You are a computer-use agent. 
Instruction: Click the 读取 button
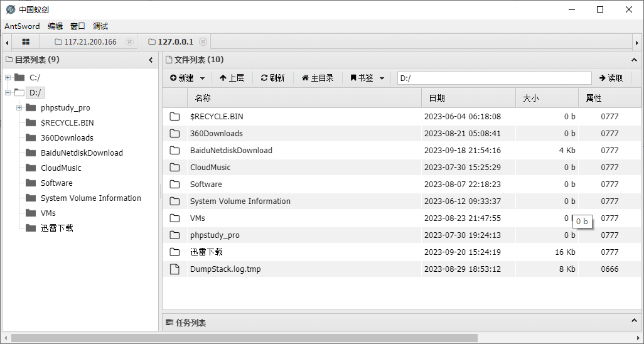click(x=611, y=78)
